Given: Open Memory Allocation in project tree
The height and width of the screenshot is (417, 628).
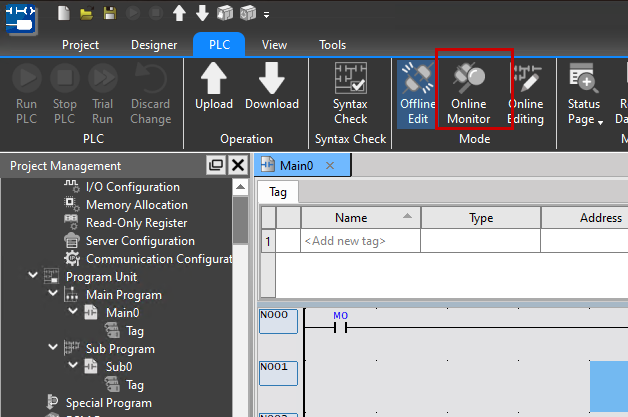Looking at the screenshot, I should coord(136,205).
